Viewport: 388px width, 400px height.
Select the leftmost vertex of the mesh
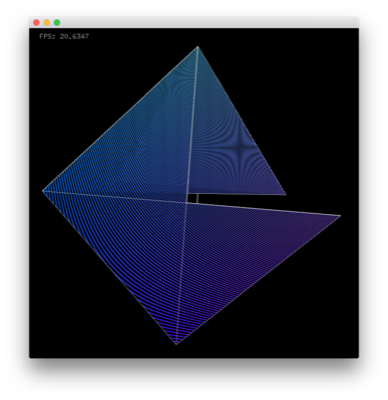[43, 191]
